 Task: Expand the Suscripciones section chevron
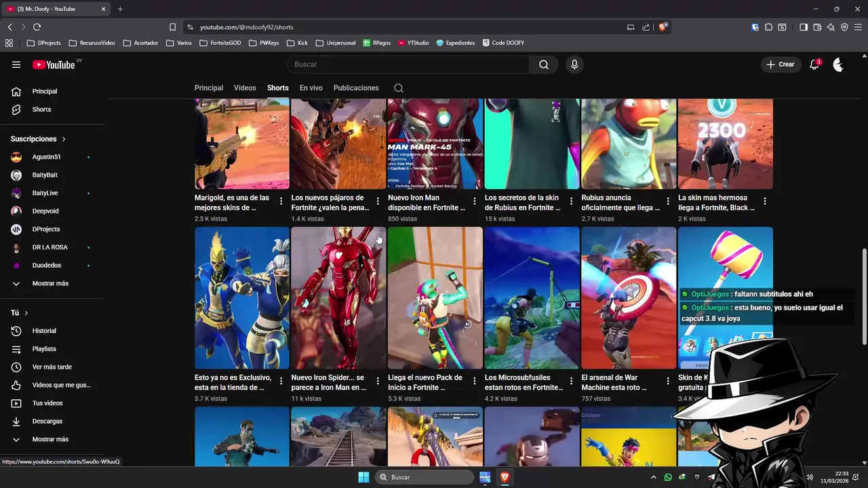coord(64,139)
